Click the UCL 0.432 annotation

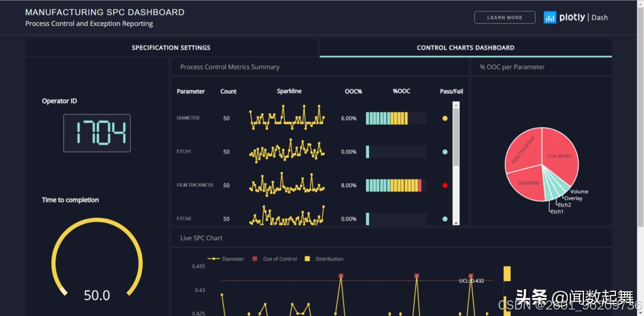471,281
